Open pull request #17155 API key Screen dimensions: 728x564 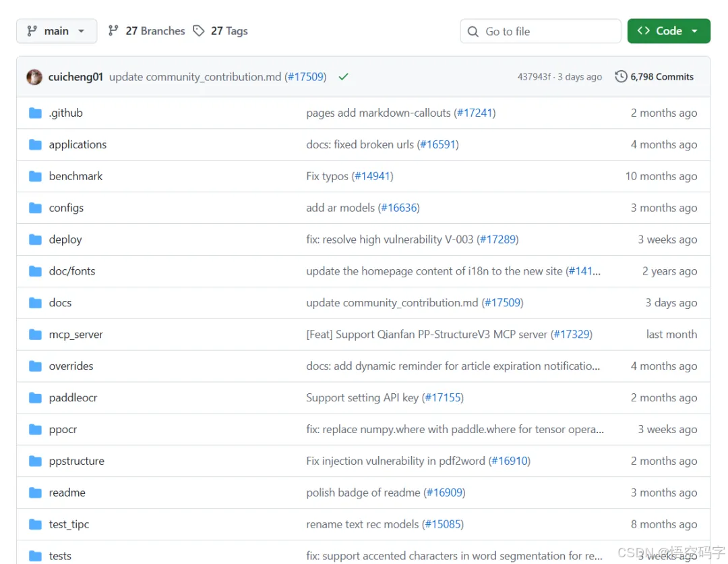[x=443, y=397]
